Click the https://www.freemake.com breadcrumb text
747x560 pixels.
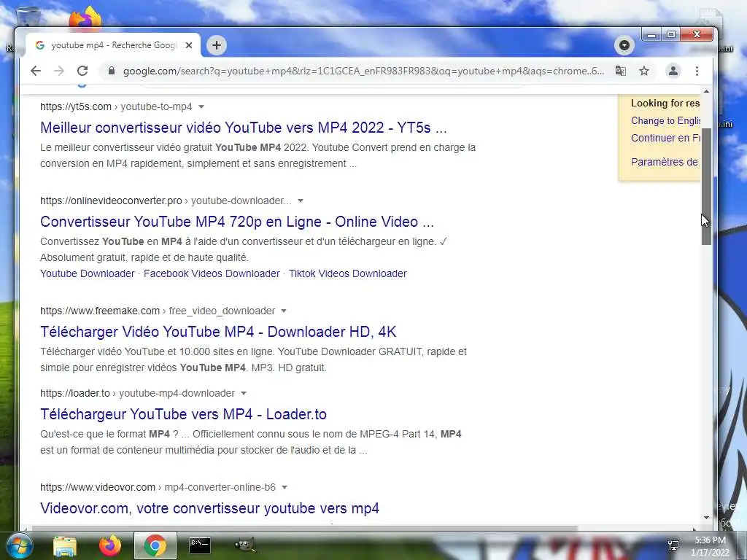[99, 311]
